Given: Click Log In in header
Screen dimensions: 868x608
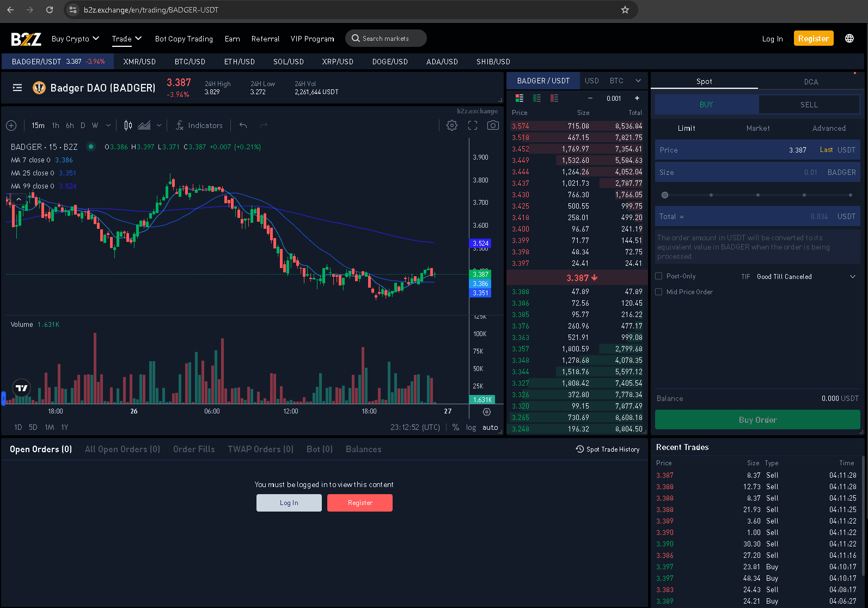Looking at the screenshot, I should click(x=772, y=39).
